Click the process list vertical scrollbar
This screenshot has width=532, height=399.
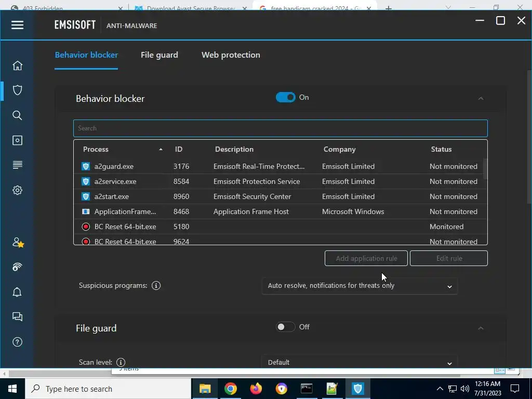click(485, 169)
